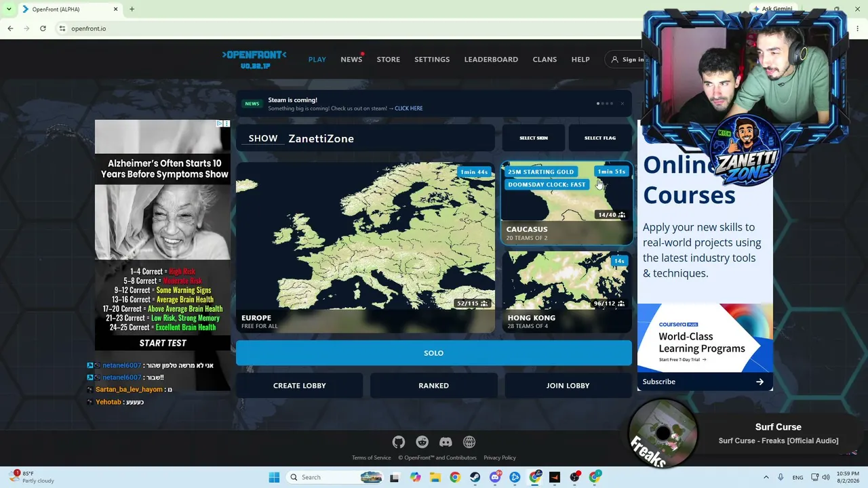Open the taskbar clock and date
Viewport: 868px width, 488px height.
[848, 477]
